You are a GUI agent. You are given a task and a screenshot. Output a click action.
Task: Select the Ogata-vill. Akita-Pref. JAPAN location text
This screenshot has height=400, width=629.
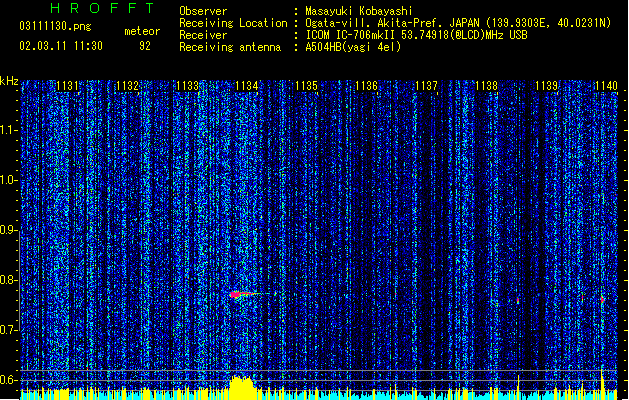point(458,23)
